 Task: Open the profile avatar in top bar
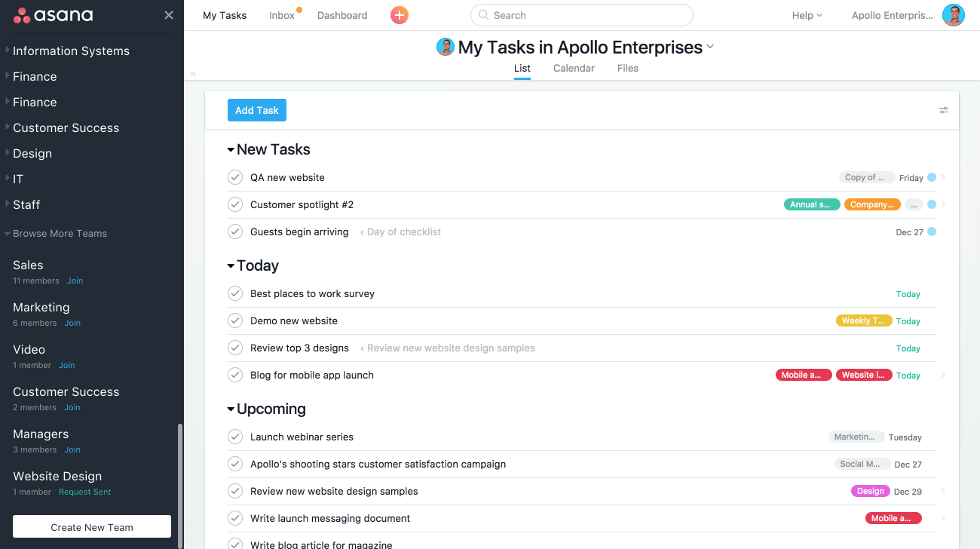954,15
